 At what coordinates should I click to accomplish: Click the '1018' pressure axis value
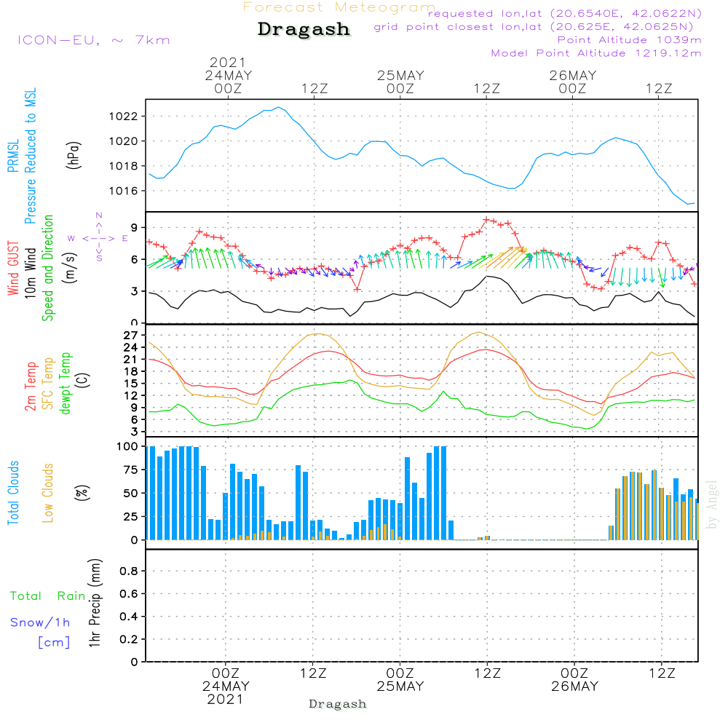click(124, 166)
